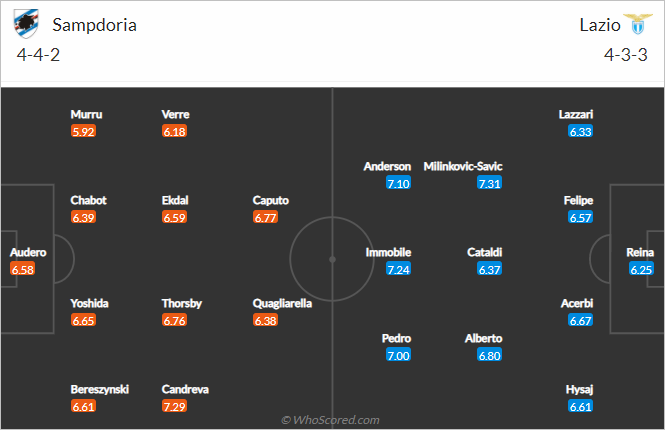Click Sampdoria's 4-4-2 formation label

39,55
